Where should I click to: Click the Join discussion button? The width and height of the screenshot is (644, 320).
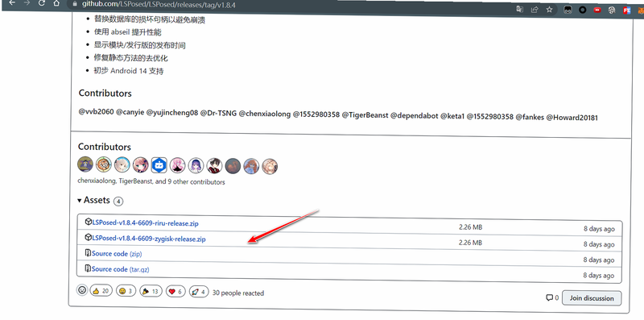click(x=592, y=298)
